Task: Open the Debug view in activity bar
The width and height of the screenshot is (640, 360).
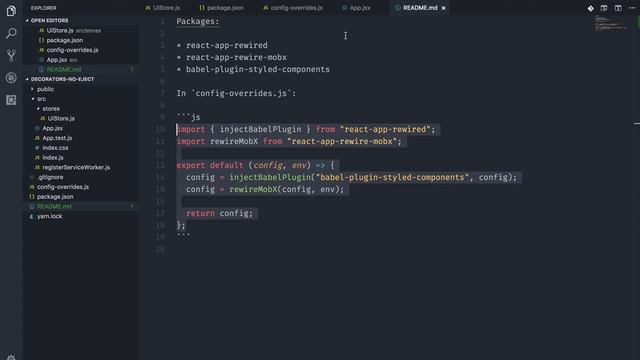Action: tap(11, 78)
